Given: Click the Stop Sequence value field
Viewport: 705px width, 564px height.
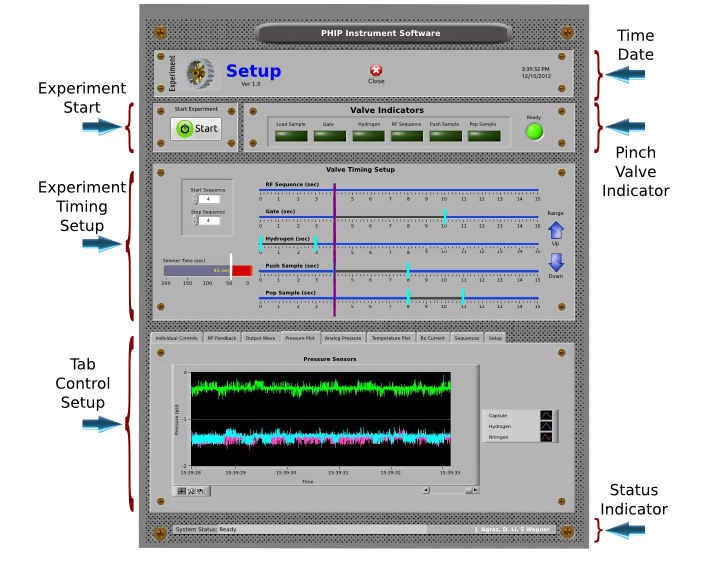Looking at the screenshot, I should pyautogui.click(x=209, y=220).
